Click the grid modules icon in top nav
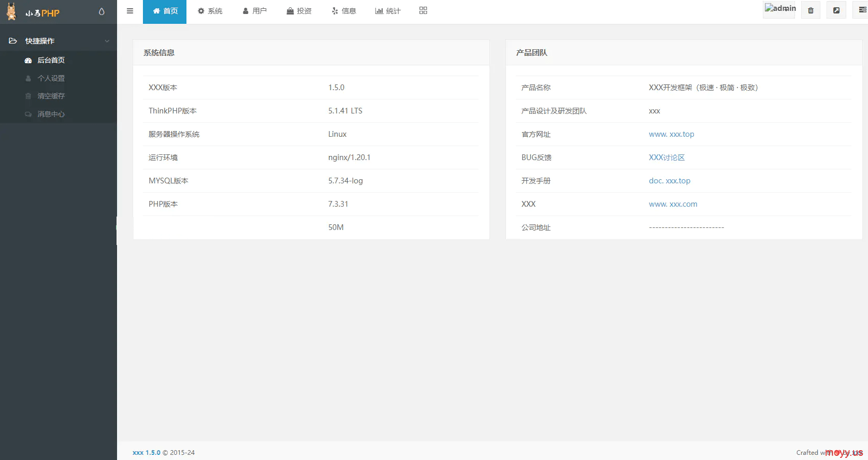Screen dimensions: 868x460 423,11
